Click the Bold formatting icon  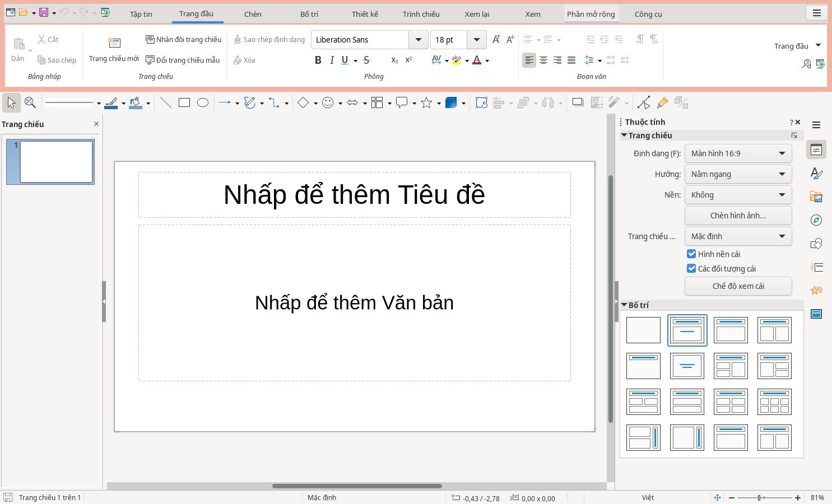tap(318, 60)
